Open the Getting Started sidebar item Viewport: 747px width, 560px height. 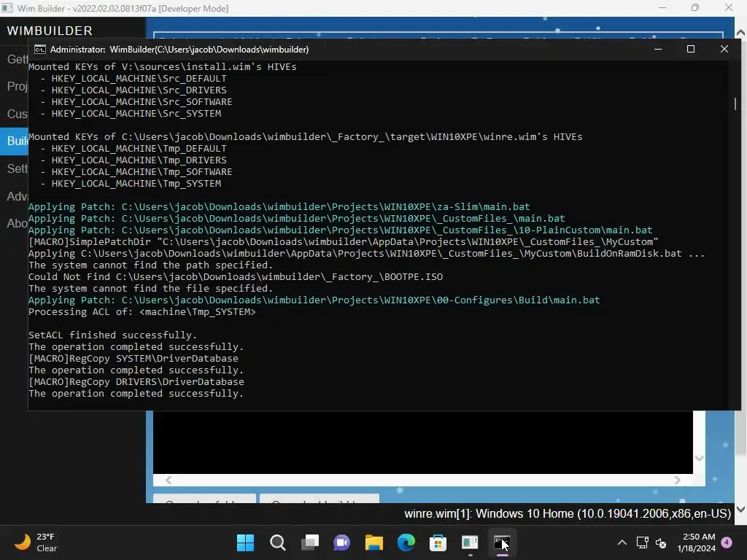[x=15, y=59]
